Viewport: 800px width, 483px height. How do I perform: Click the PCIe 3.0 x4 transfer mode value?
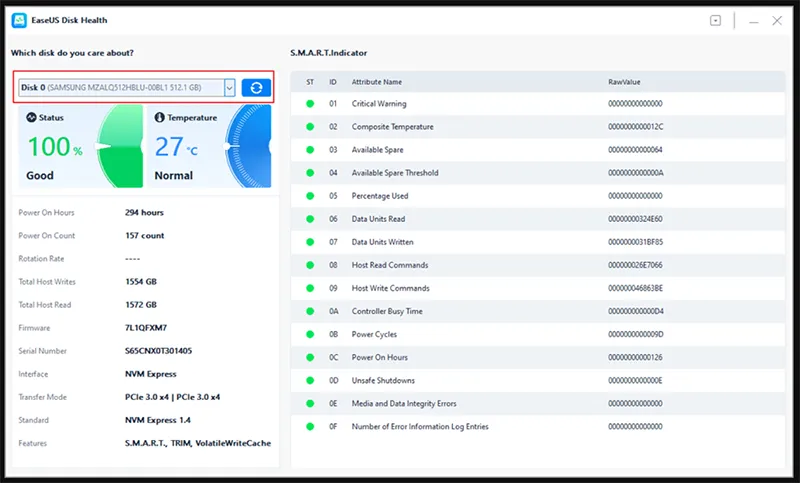point(172,397)
